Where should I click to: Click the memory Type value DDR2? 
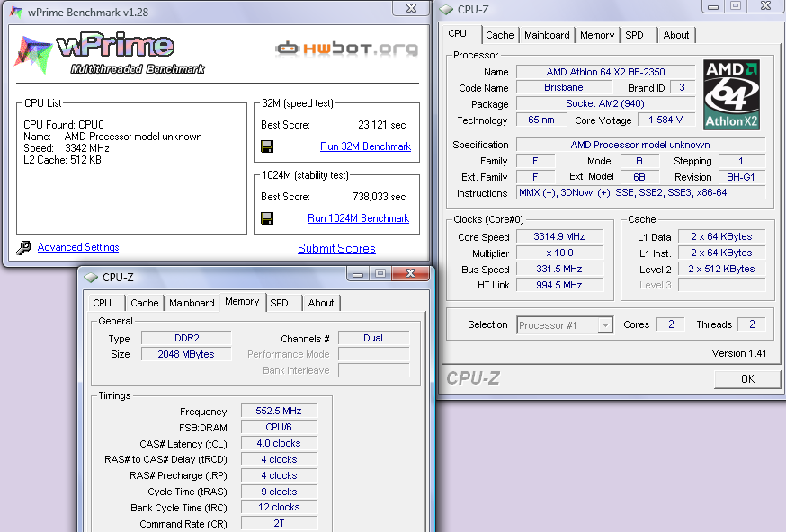[186, 338]
